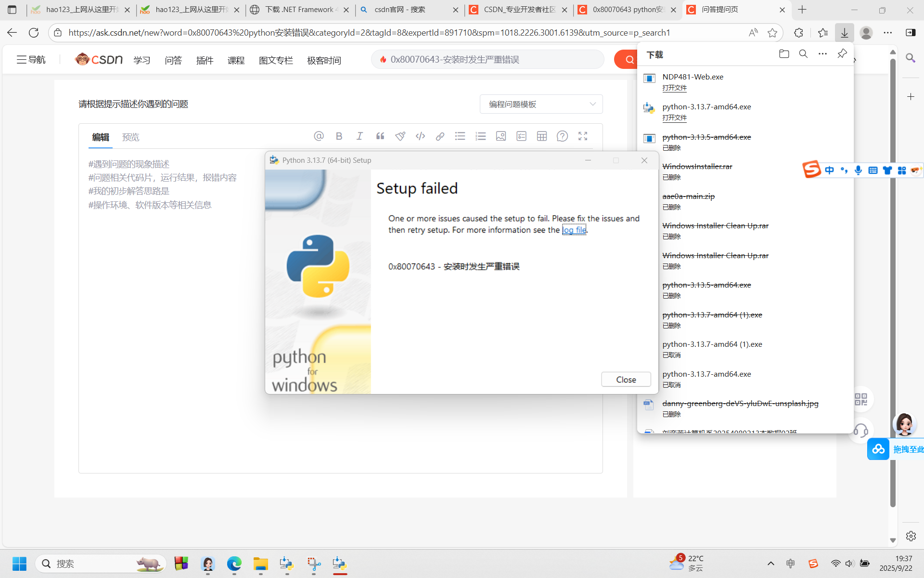
Task: Expand the 编程问题模板 dropdown
Action: click(x=541, y=104)
